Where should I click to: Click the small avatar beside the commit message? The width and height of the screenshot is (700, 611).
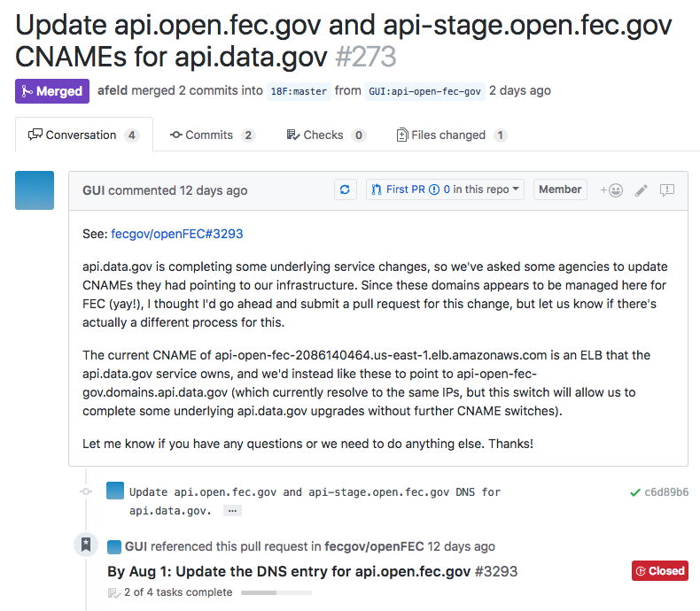click(114, 491)
